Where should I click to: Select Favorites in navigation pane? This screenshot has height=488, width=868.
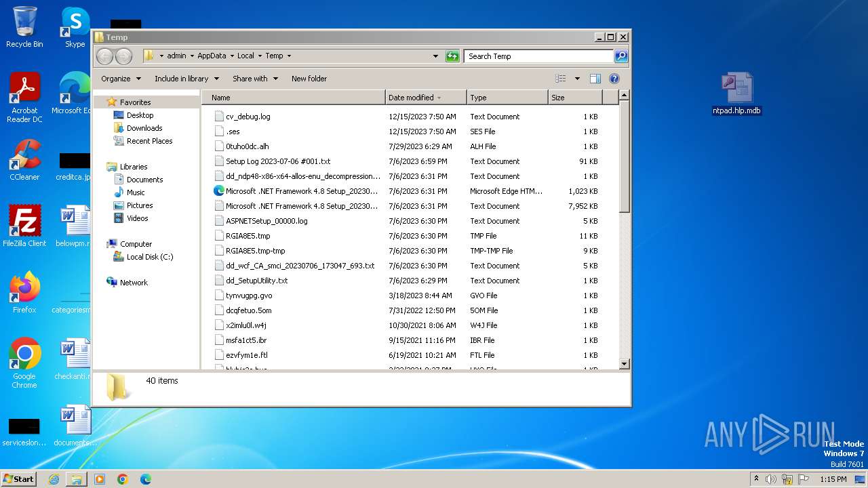(135, 102)
